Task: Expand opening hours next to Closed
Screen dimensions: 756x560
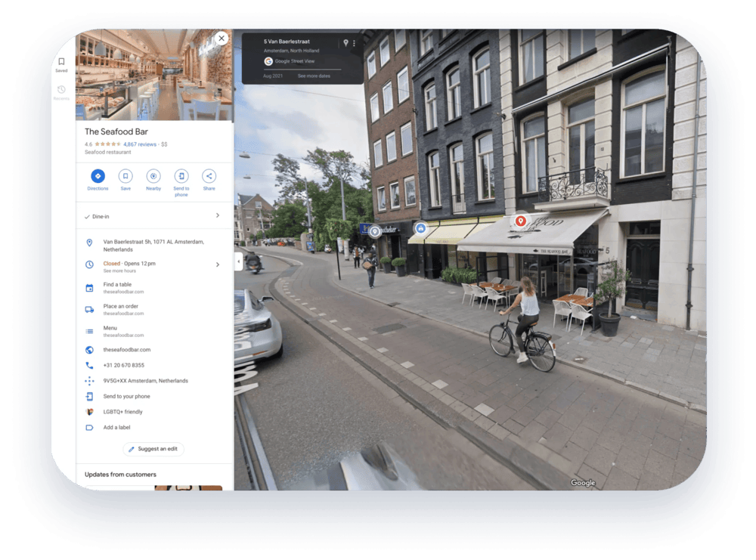Action: pos(218,265)
